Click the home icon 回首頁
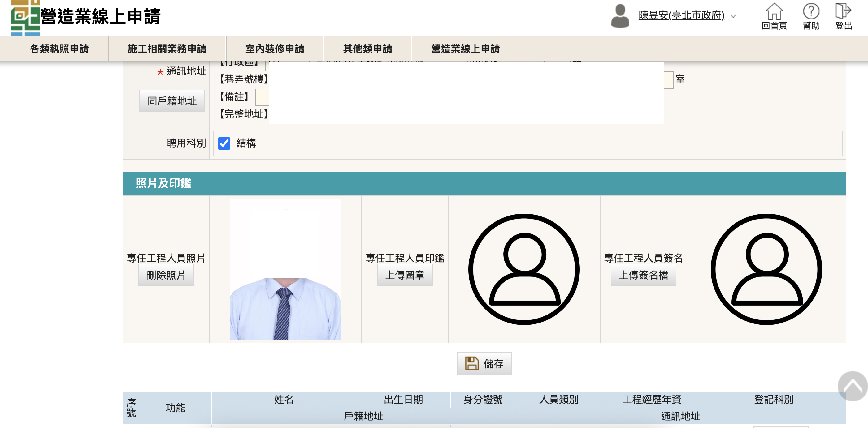The height and width of the screenshot is (428, 868). pyautogui.click(x=774, y=12)
